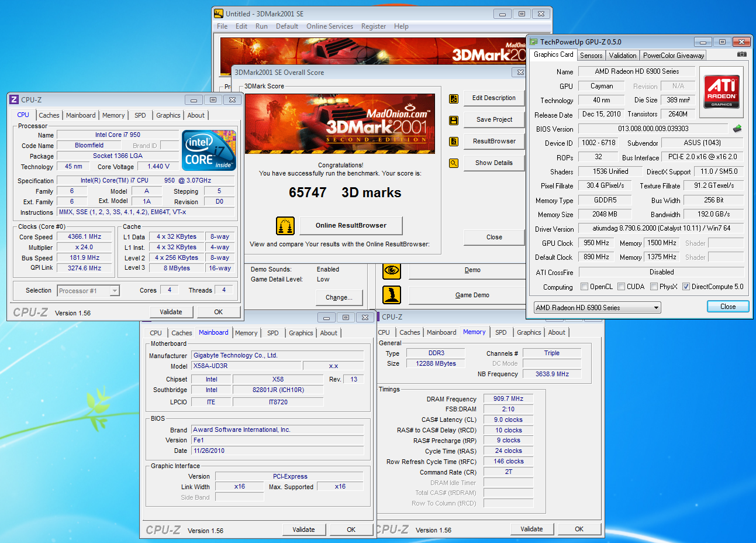Click the Intel Core i7 logo in CPU-Z
Image resolution: width=756 pixels, height=543 pixels.
point(209,150)
